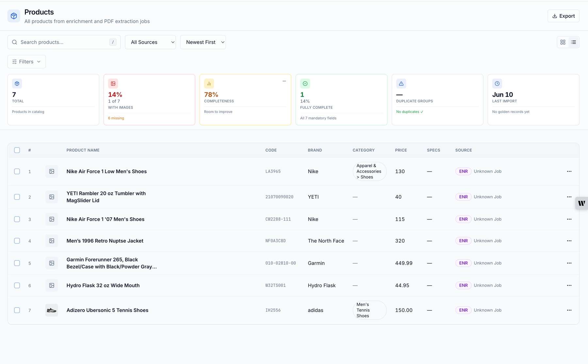Click the ENR badge on Hydro Flask row

click(463, 286)
